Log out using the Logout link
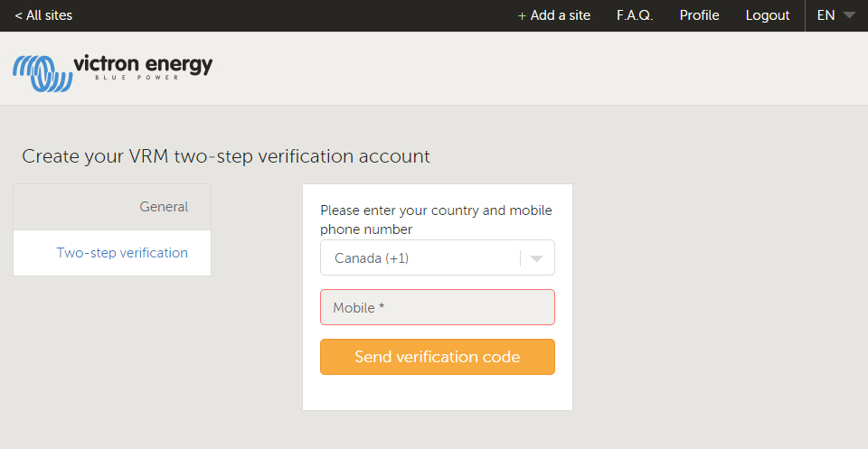Image resolution: width=868 pixels, height=449 pixels. point(768,15)
